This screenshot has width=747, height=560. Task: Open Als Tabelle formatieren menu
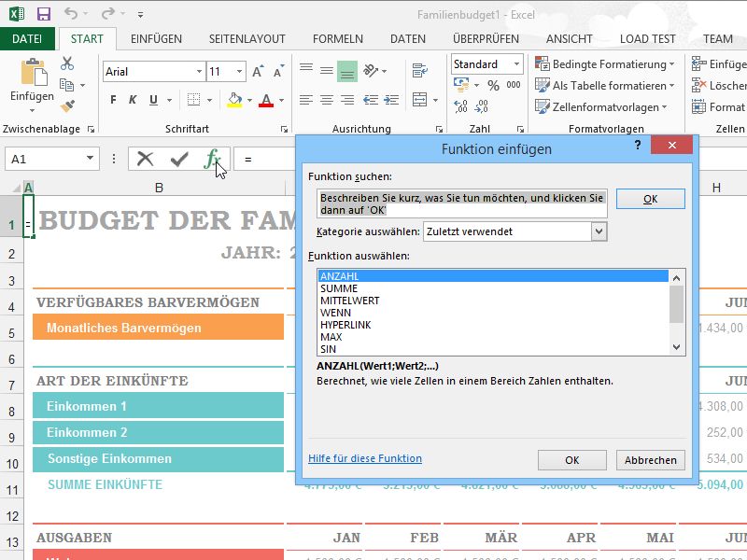[604, 86]
